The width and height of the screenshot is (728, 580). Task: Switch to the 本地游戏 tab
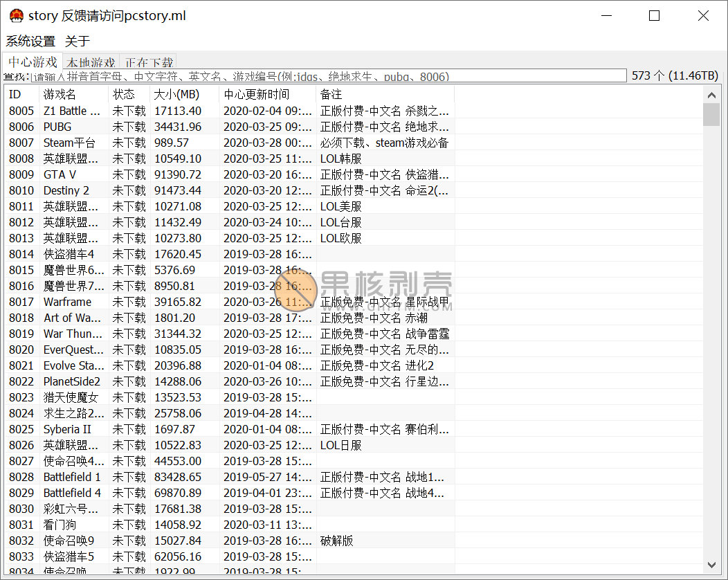91,62
